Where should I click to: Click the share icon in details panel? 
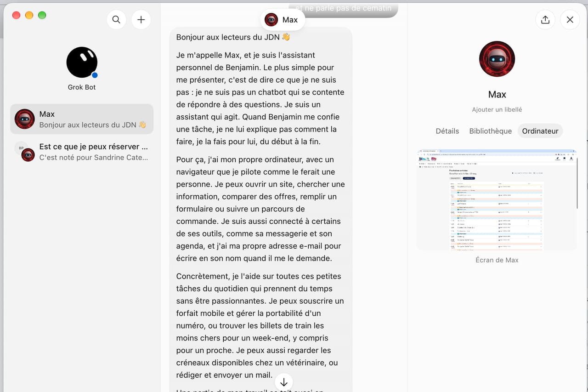coord(545,20)
